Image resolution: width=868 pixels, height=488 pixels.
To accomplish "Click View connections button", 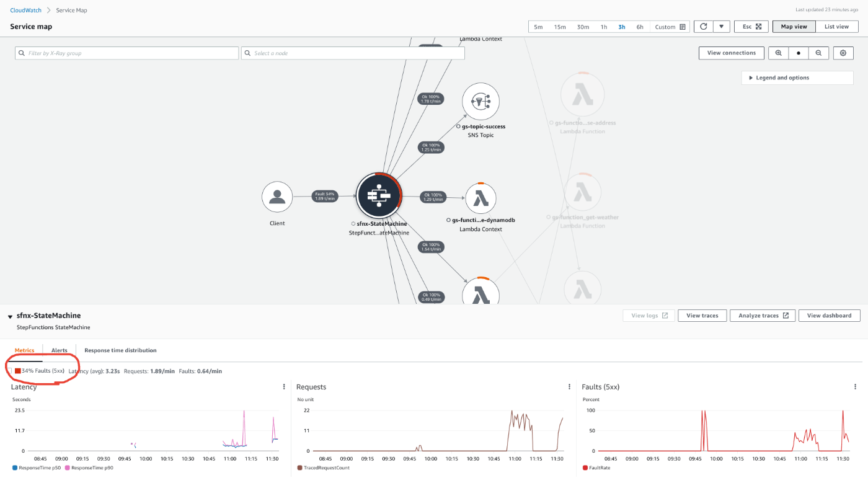I will coord(732,53).
